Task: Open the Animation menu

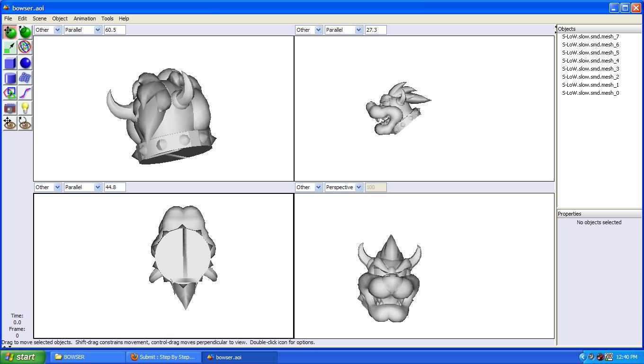Action: click(x=85, y=18)
